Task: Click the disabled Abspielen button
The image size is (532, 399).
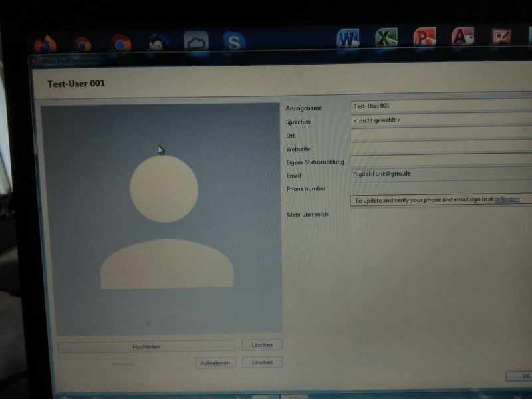Action: click(x=124, y=364)
